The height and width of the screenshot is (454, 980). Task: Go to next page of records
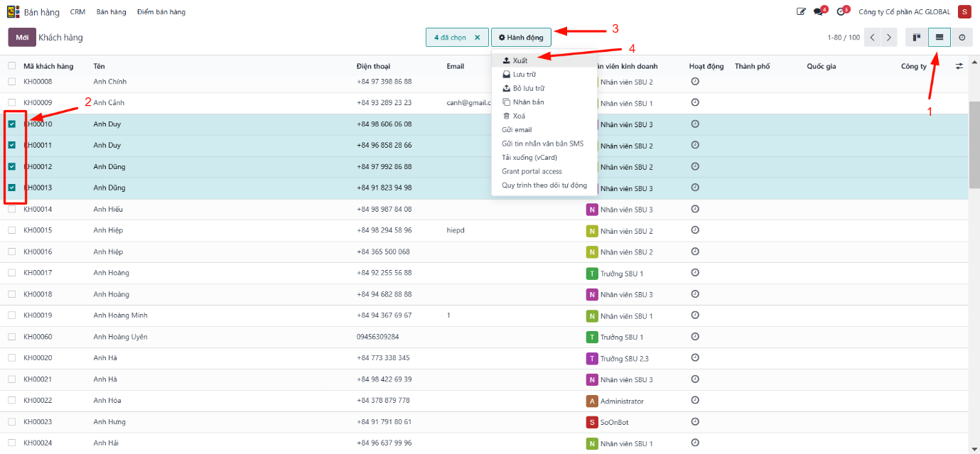(890, 37)
